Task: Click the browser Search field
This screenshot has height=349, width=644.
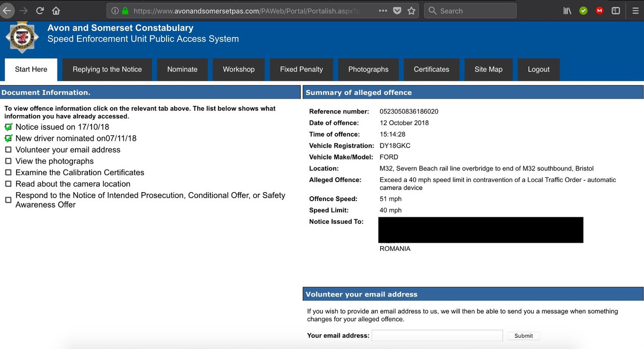Action: pyautogui.click(x=470, y=11)
